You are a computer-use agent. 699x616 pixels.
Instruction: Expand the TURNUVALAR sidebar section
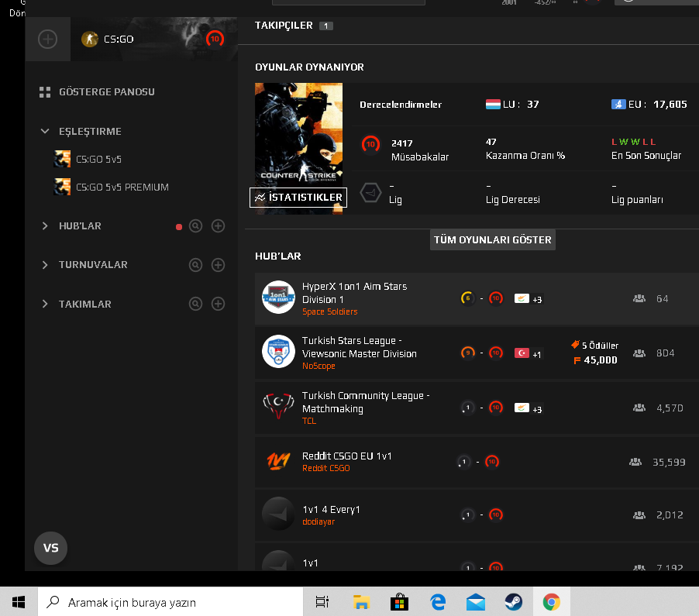[45, 265]
